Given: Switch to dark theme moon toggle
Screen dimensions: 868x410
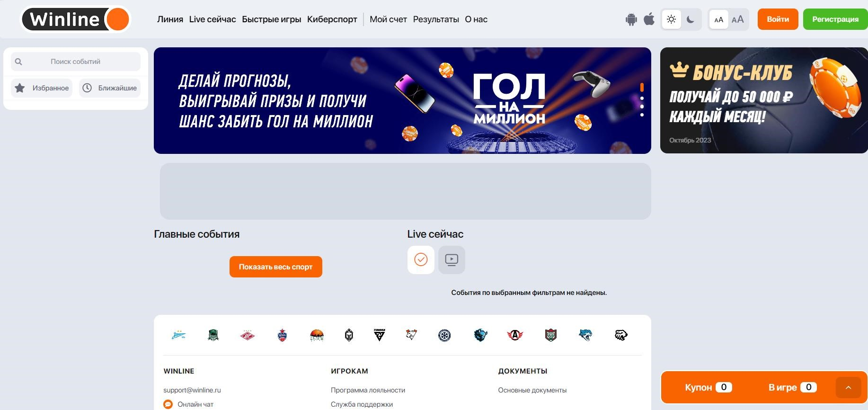Looking at the screenshot, I should 691,19.
